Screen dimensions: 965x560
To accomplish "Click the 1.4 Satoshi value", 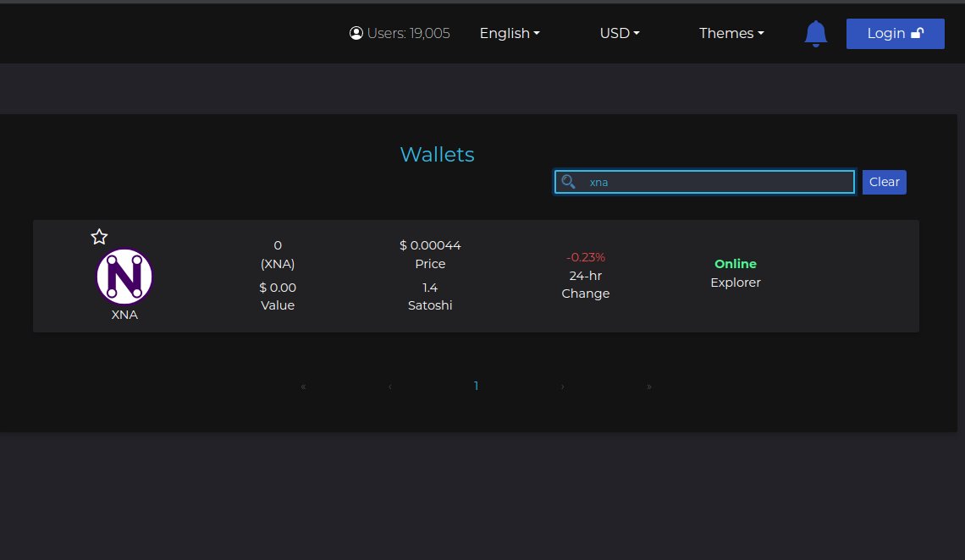I will pos(430,288).
